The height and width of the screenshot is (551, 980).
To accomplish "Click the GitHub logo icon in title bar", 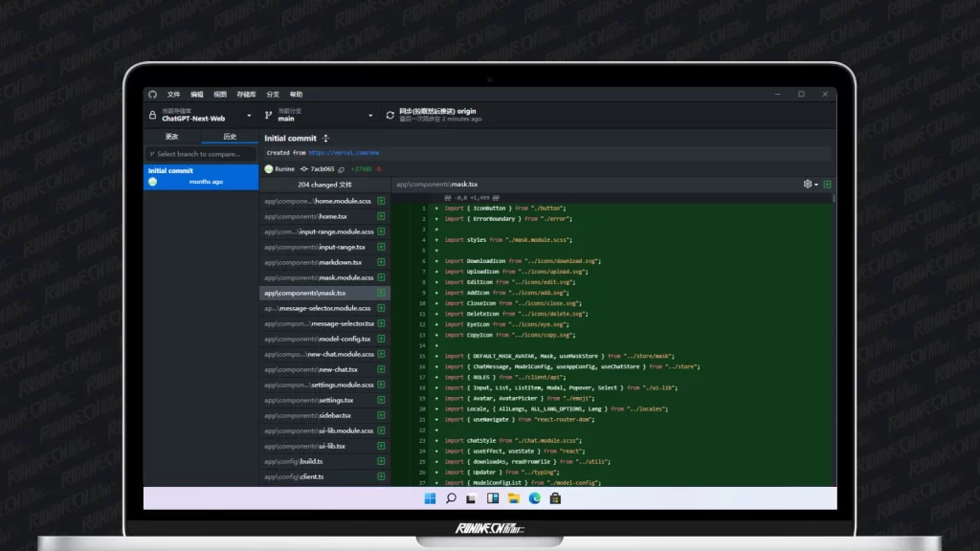I will pyautogui.click(x=152, y=95).
